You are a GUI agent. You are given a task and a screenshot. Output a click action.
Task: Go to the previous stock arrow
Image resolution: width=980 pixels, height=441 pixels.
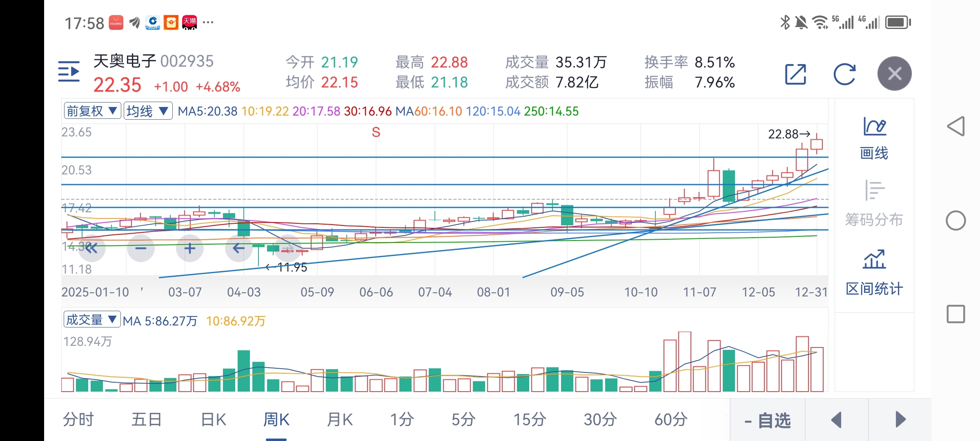(837, 420)
